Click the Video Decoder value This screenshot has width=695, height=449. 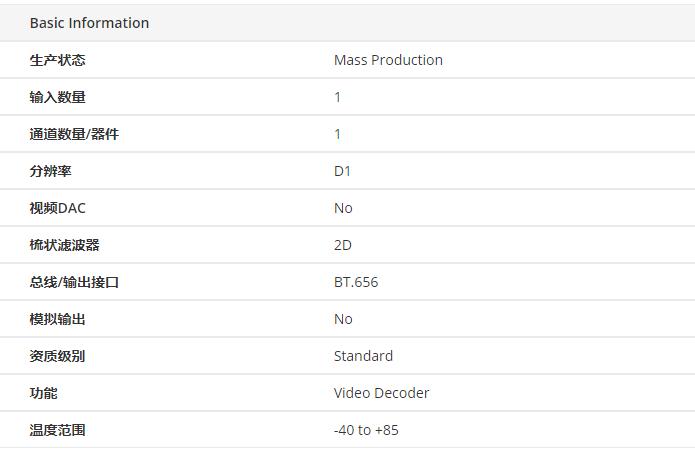(381, 393)
